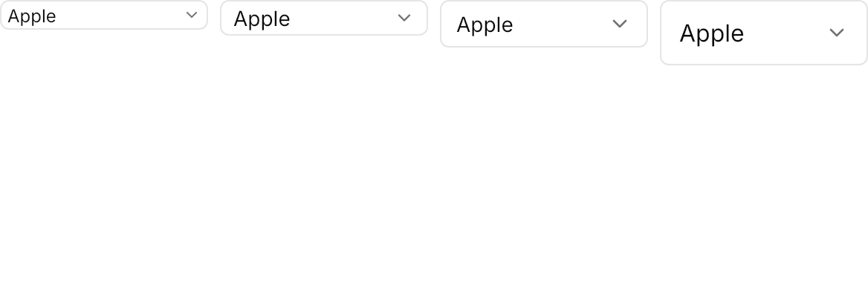Click the Apple text in the second-smallest select box
The image size is (868, 297).
(262, 19)
